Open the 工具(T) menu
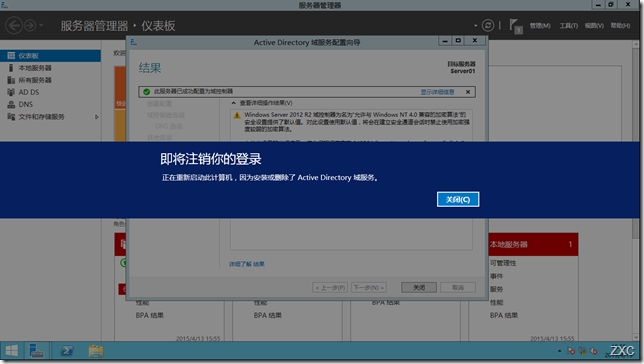 [568, 25]
